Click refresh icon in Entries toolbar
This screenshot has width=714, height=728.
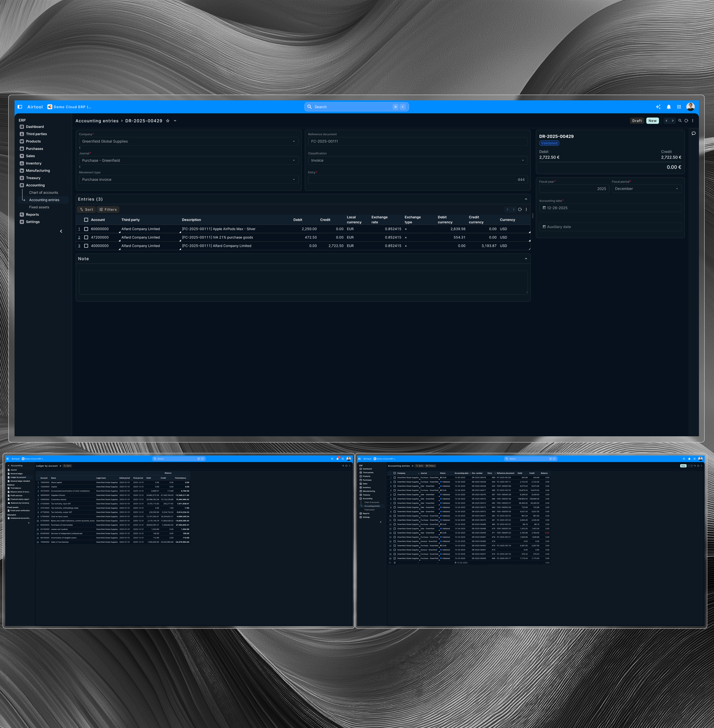(520, 209)
